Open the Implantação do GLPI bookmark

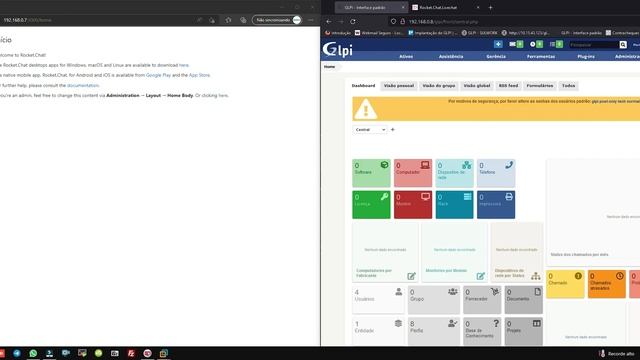[x=433, y=33]
